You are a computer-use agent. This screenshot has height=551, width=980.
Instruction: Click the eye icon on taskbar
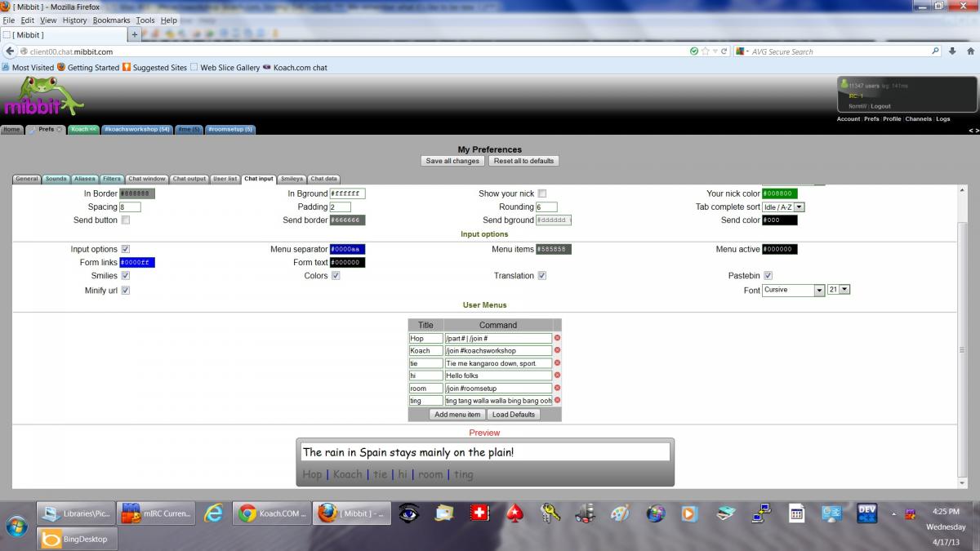pos(409,513)
